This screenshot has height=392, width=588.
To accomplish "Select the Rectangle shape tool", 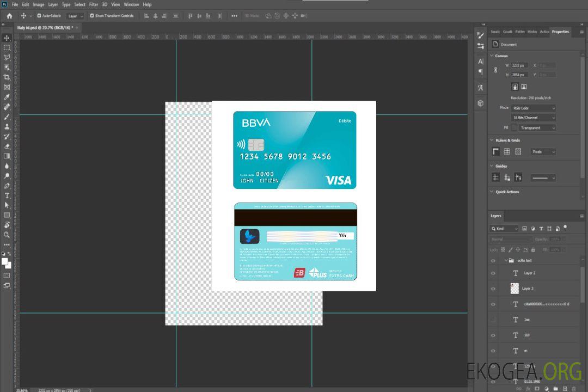I will (x=7, y=215).
